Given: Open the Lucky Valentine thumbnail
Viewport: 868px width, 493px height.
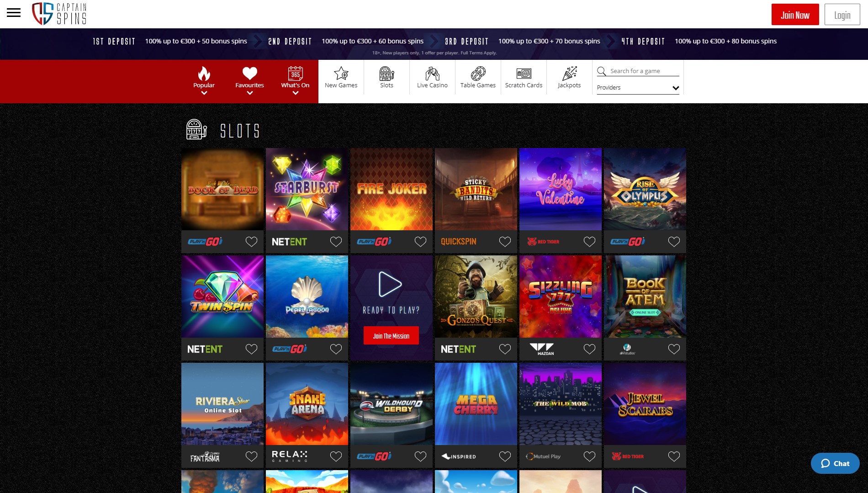Looking at the screenshot, I should [561, 189].
